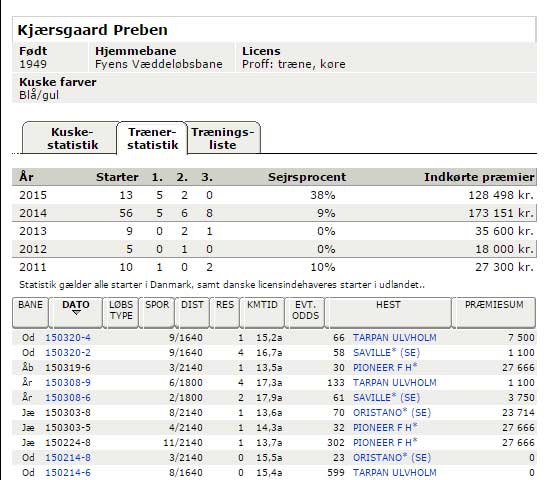Sort by EVT. ODDS column header
546x480 pixels.
305,312
